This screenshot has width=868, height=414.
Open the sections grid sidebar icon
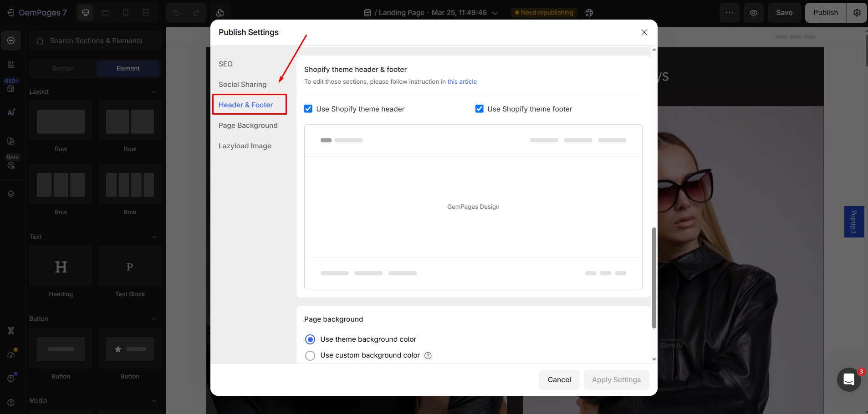[x=11, y=65]
